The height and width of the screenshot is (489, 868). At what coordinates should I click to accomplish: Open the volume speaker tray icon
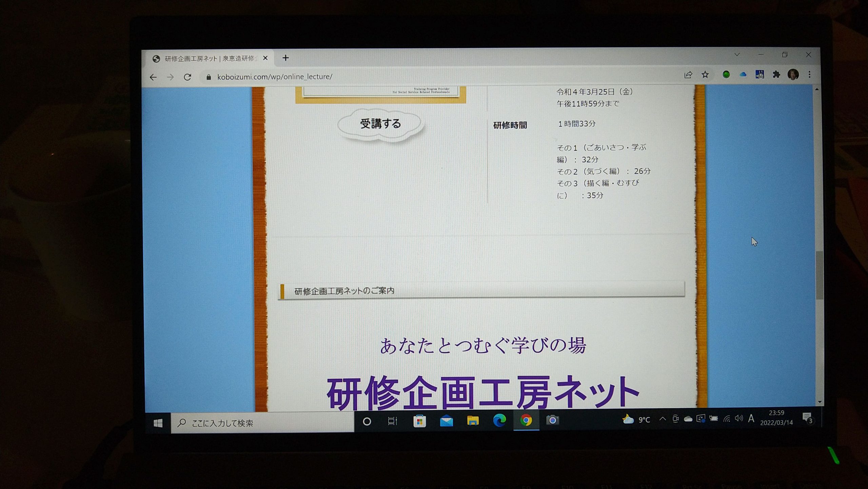pos(738,418)
